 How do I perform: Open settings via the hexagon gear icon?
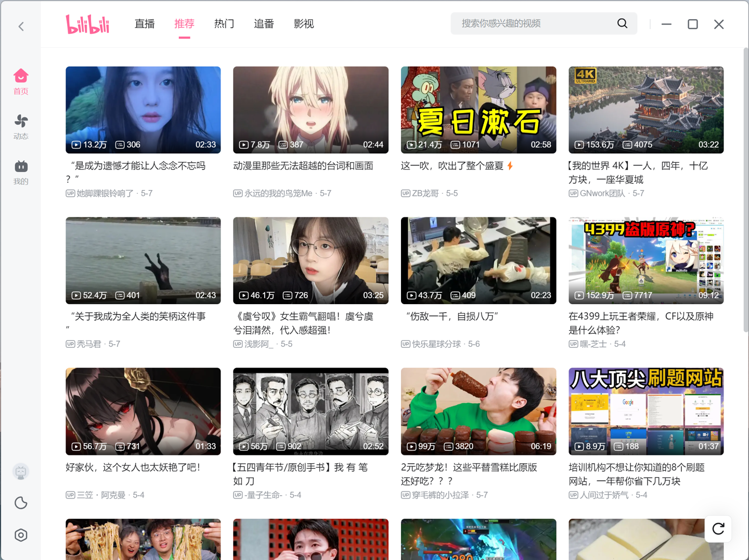[21, 535]
